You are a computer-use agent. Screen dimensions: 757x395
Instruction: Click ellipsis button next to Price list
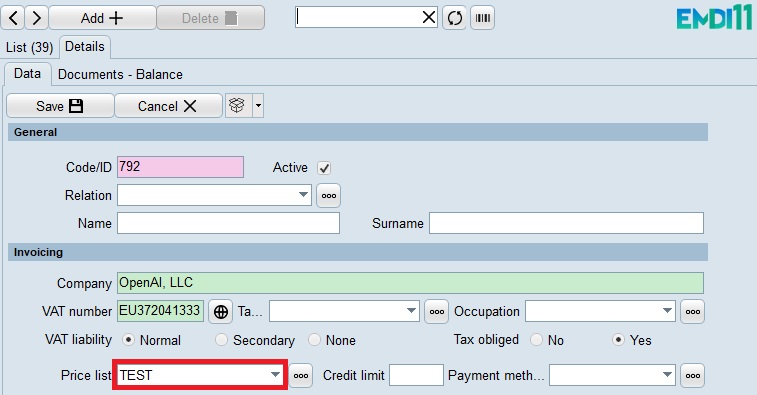point(301,376)
